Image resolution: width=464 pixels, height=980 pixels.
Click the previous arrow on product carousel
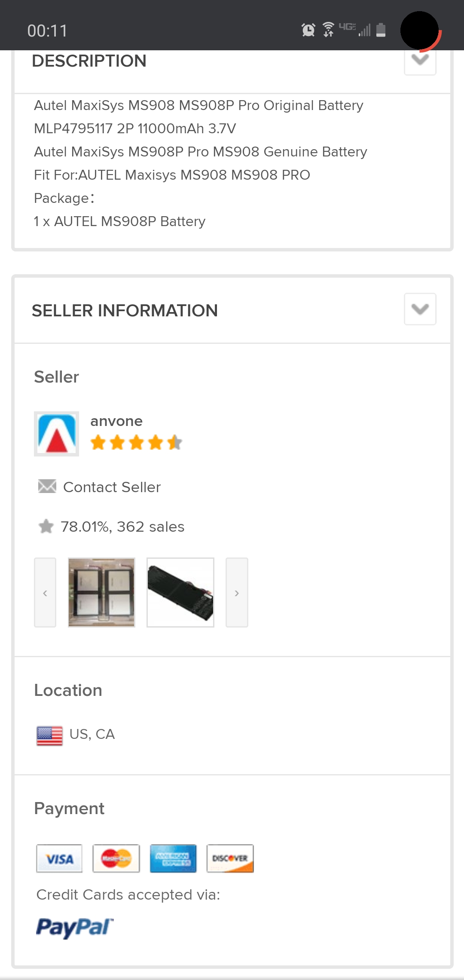(45, 593)
